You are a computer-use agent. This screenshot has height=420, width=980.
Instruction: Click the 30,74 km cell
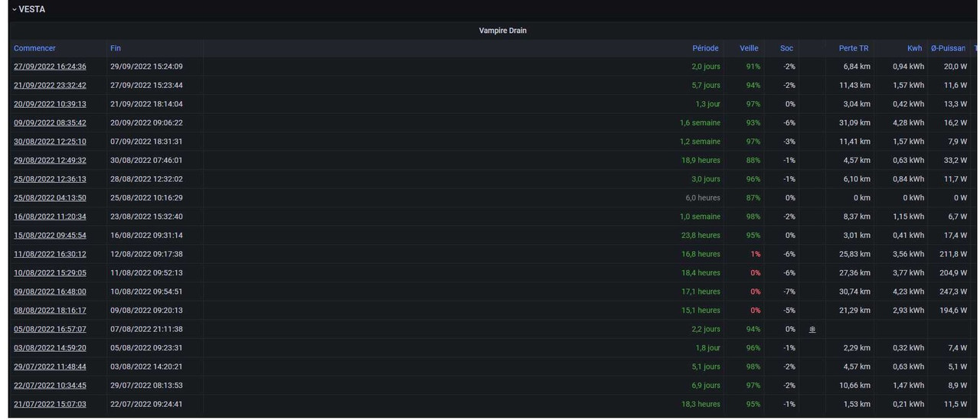pos(854,291)
